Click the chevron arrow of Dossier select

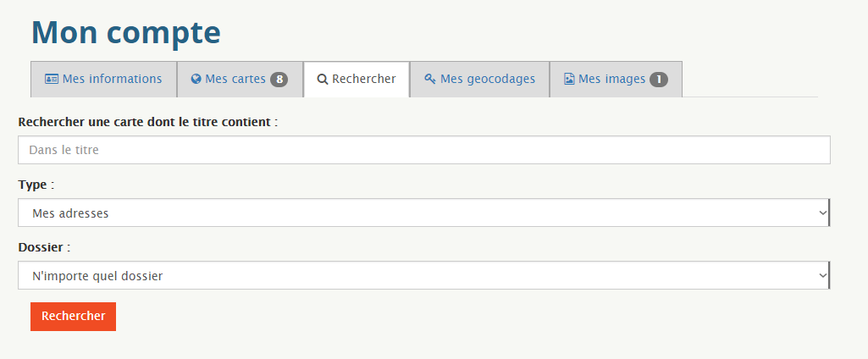[822, 275]
